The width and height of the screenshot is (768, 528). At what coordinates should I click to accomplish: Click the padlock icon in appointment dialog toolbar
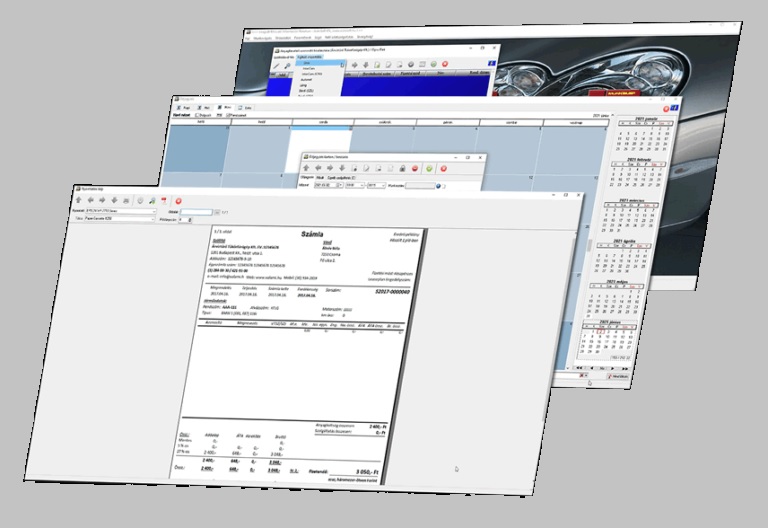402,168
